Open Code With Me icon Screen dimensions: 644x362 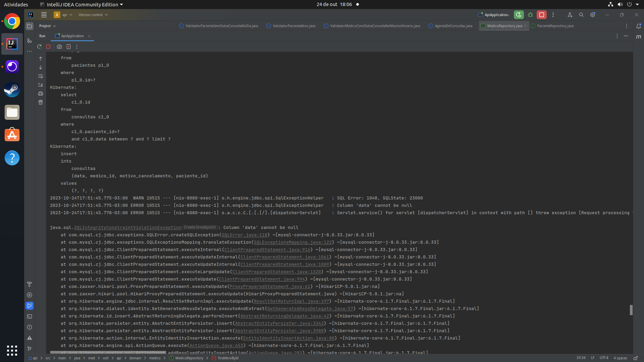[x=570, y=15]
